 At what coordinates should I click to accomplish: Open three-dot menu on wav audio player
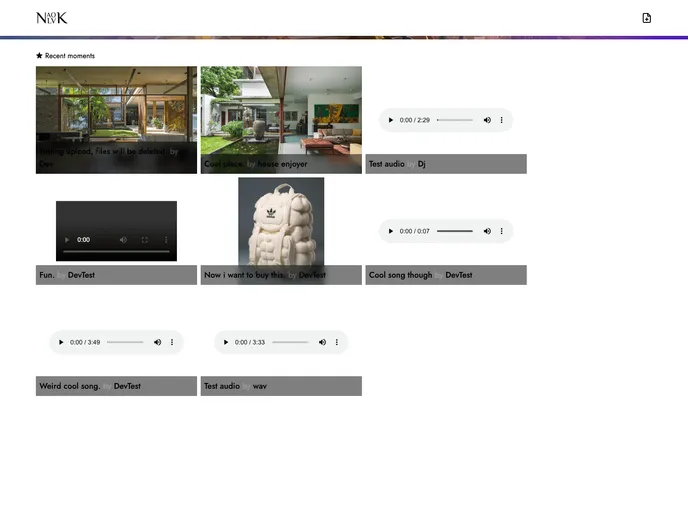click(337, 342)
